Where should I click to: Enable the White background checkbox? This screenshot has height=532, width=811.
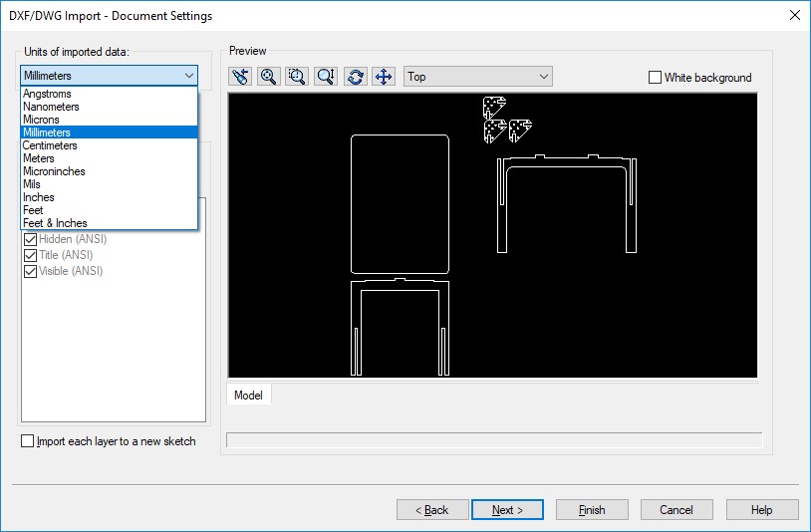click(655, 78)
